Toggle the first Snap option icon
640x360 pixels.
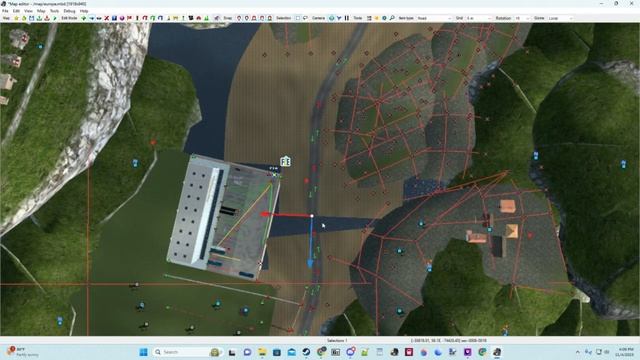pos(239,18)
